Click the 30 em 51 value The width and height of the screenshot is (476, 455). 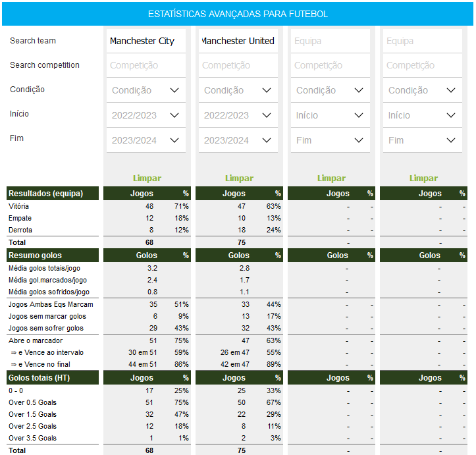(x=143, y=352)
